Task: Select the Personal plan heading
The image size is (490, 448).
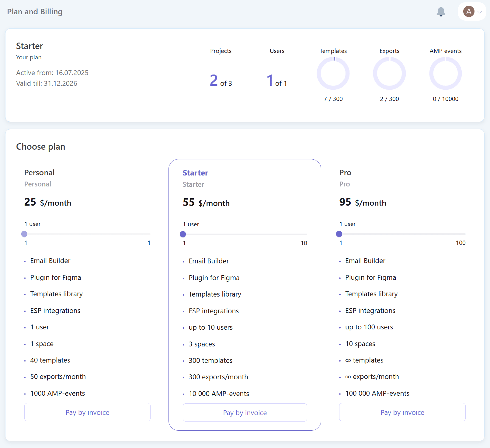Action: pyautogui.click(x=39, y=172)
